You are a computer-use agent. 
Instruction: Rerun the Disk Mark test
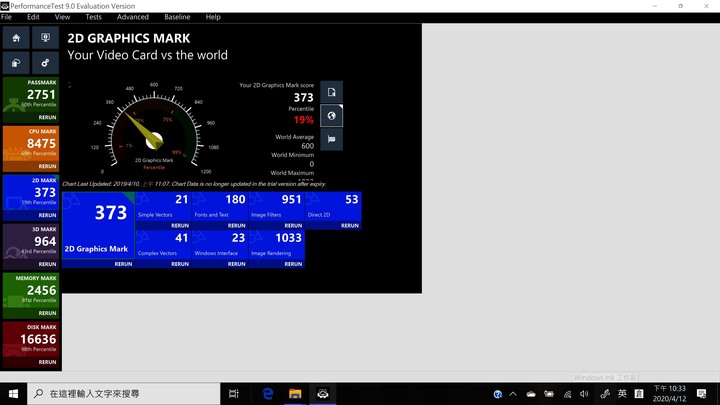pos(47,362)
